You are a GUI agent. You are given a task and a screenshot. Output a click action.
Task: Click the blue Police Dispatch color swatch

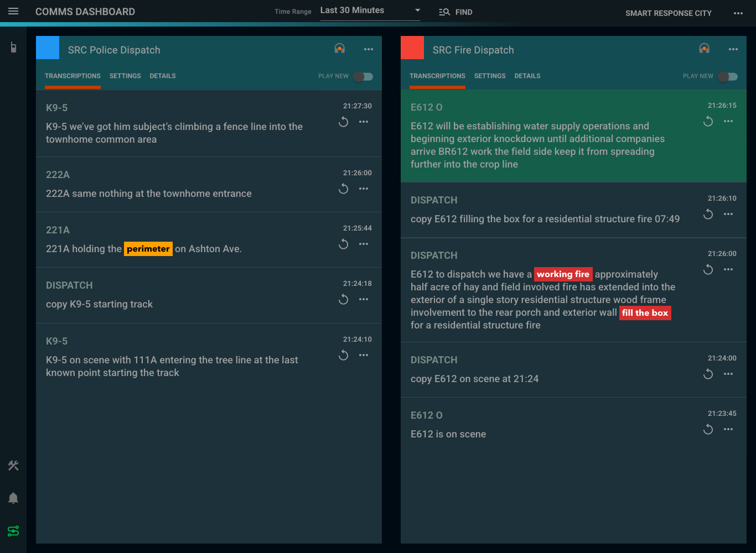tap(48, 48)
